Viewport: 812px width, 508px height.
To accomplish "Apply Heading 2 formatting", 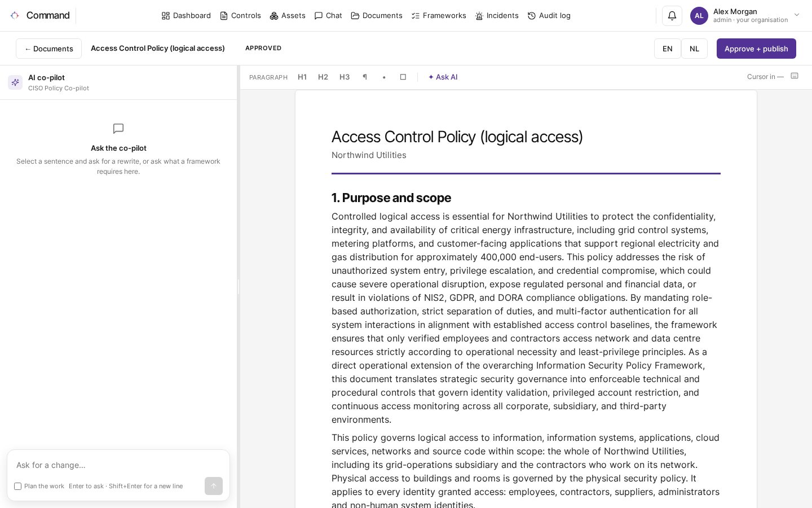I will coord(323,77).
